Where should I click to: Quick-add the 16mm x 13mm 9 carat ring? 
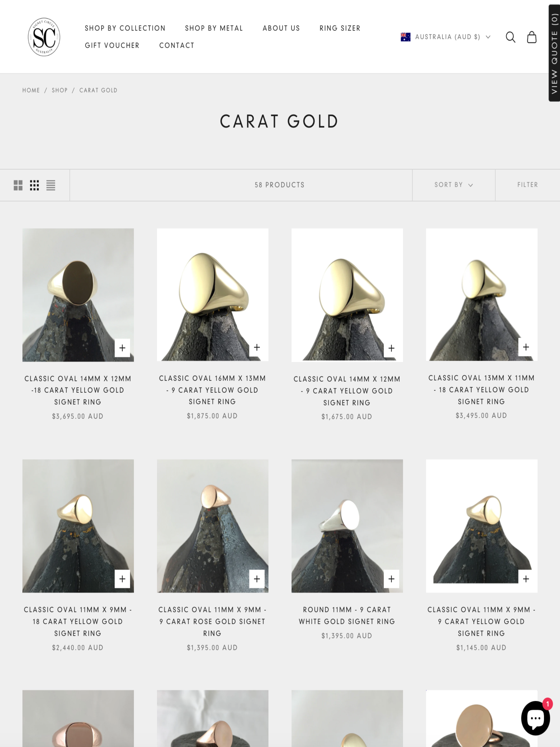click(x=257, y=347)
